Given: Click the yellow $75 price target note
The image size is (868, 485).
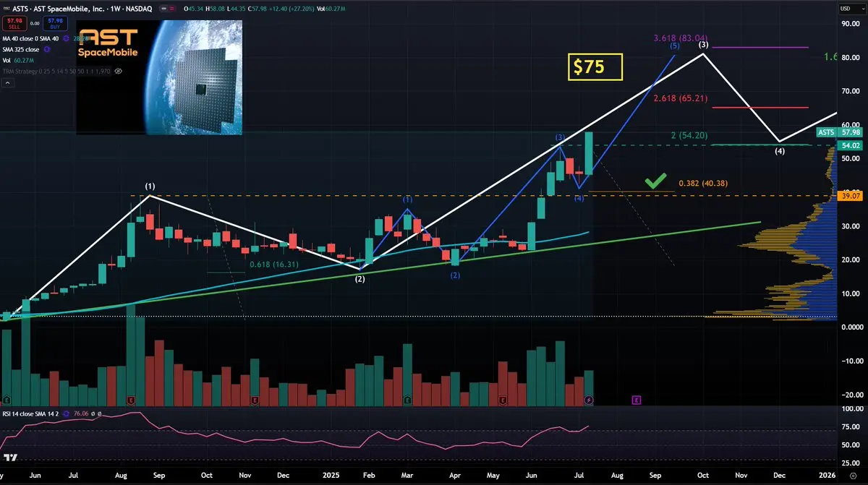Looking at the screenshot, I should 595,67.
